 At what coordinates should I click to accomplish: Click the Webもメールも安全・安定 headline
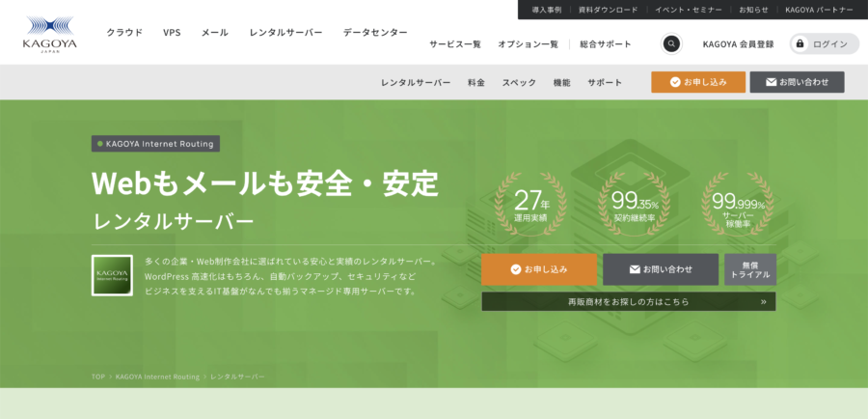coord(265,183)
